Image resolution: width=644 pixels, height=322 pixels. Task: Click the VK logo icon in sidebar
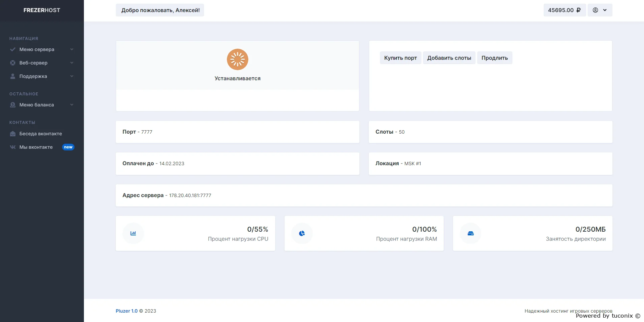point(13,147)
